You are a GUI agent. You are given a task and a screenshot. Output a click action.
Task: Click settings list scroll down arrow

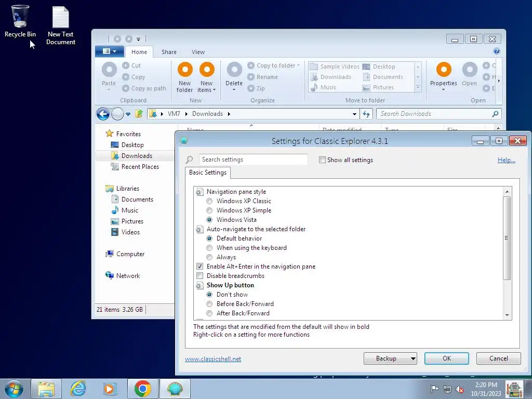pos(507,315)
